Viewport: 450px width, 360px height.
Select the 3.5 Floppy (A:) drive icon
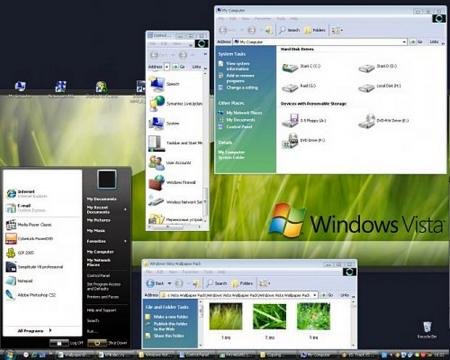click(304, 120)
